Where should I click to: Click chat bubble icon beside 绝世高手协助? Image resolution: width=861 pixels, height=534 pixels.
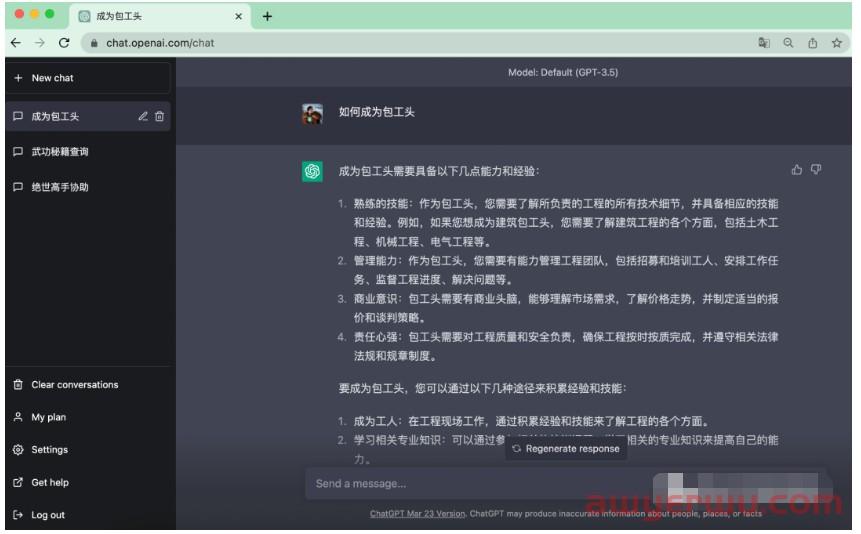pyautogui.click(x=18, y=187)
